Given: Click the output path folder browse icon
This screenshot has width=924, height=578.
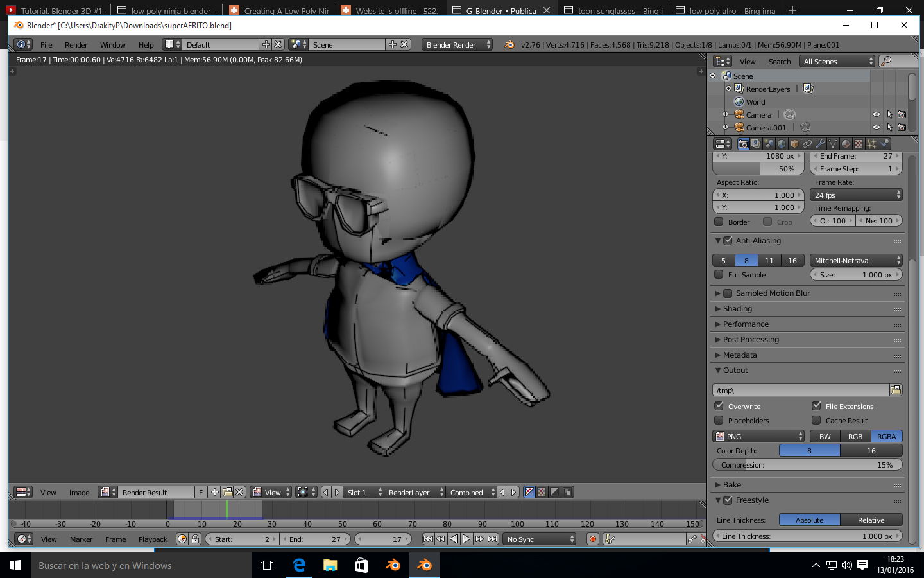Looking at the screenshot, I should [x=896, y=390].
